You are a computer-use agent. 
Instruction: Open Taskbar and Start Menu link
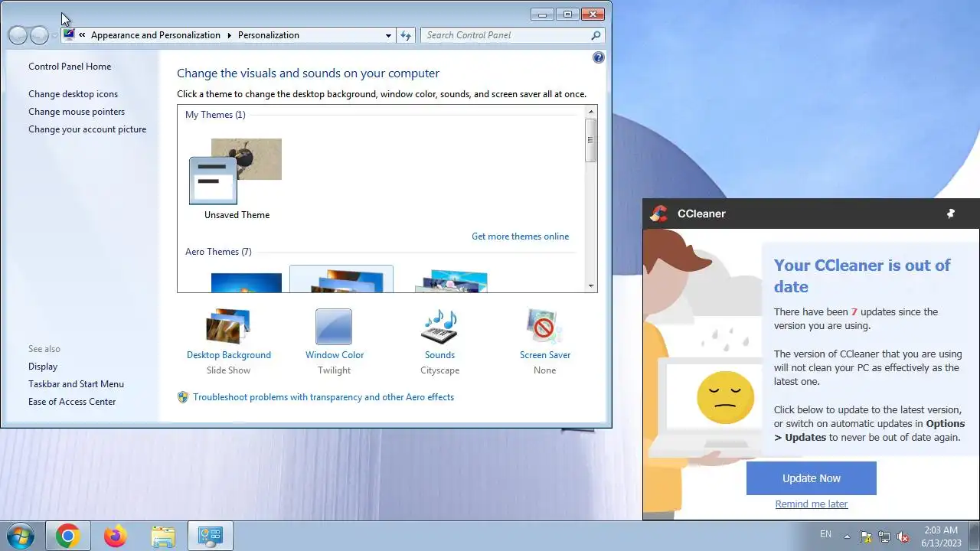coord(76,384)
